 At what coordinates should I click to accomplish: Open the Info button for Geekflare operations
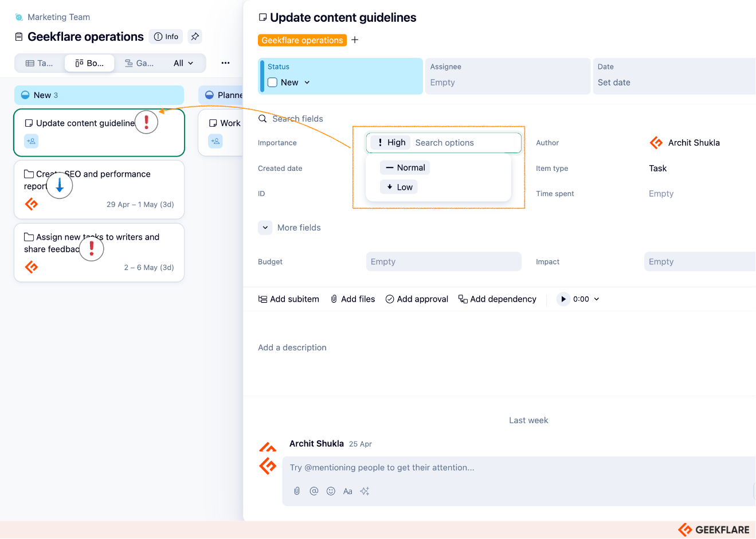[166, 37]
